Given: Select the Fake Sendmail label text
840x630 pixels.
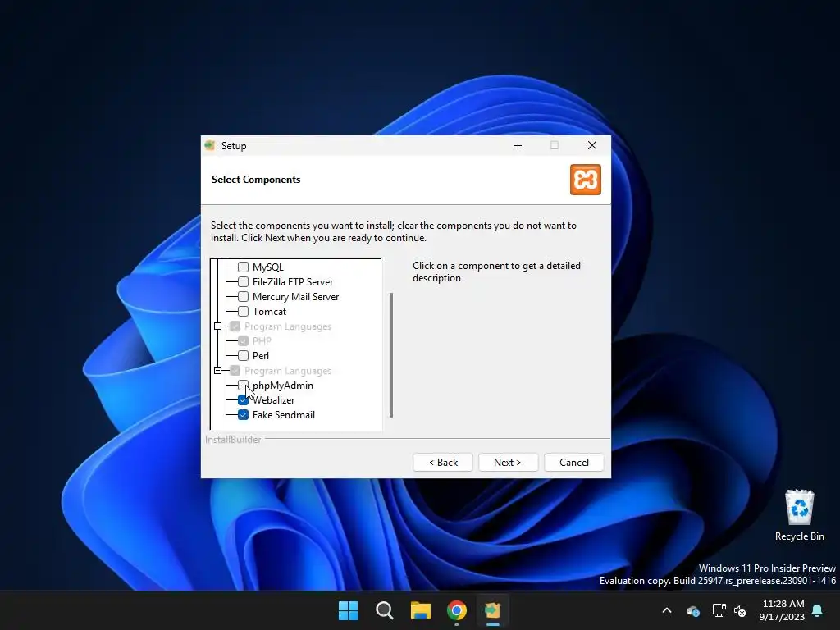Looking at the screenshot, I should click(x=284, y=414).
